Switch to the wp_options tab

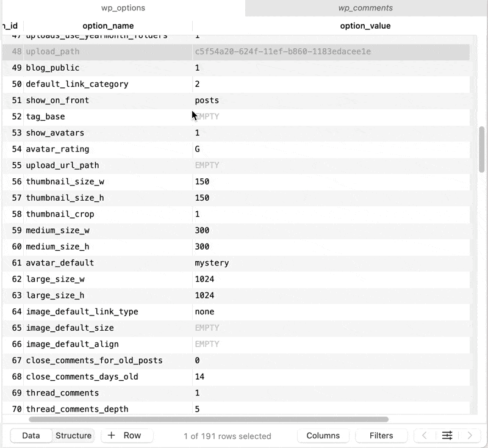click(x=122, y=9)
